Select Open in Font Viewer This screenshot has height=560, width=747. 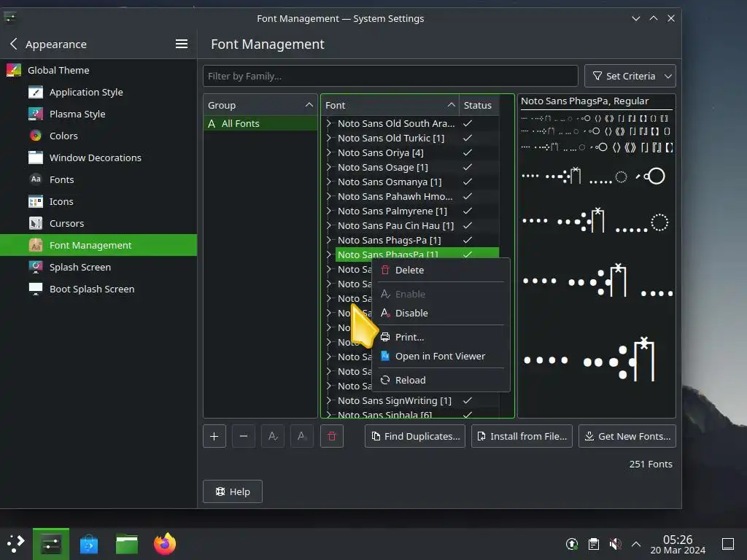point(441,356)
